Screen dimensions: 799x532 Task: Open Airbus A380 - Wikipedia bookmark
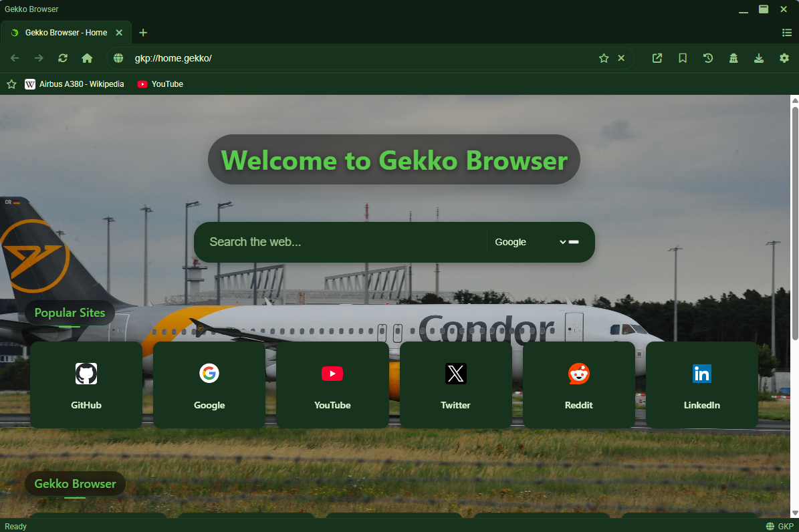click(74, 84)
